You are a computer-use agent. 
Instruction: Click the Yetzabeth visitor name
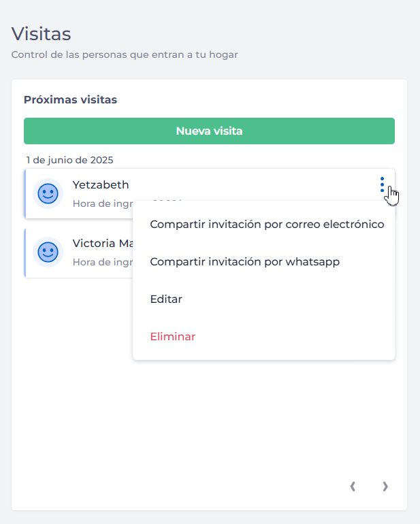coord(101,184)
